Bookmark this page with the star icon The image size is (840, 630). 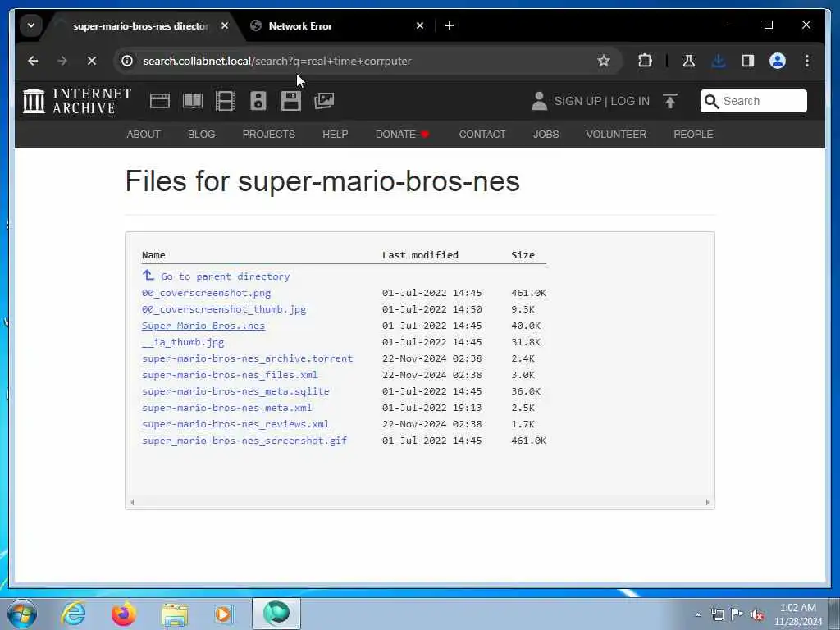[x=604, y=61]
